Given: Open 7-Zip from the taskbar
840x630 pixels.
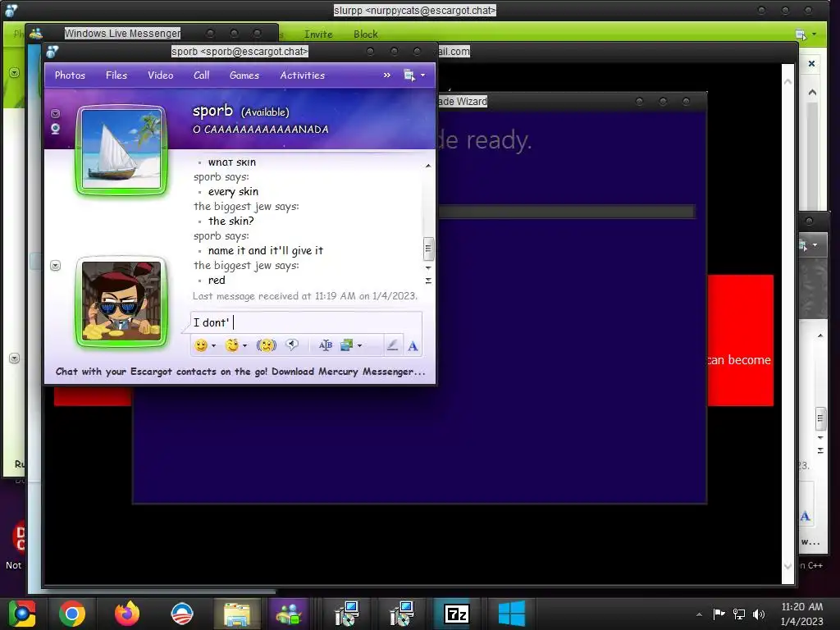Looking at the screenshot, I should click(x=457, y=614).
